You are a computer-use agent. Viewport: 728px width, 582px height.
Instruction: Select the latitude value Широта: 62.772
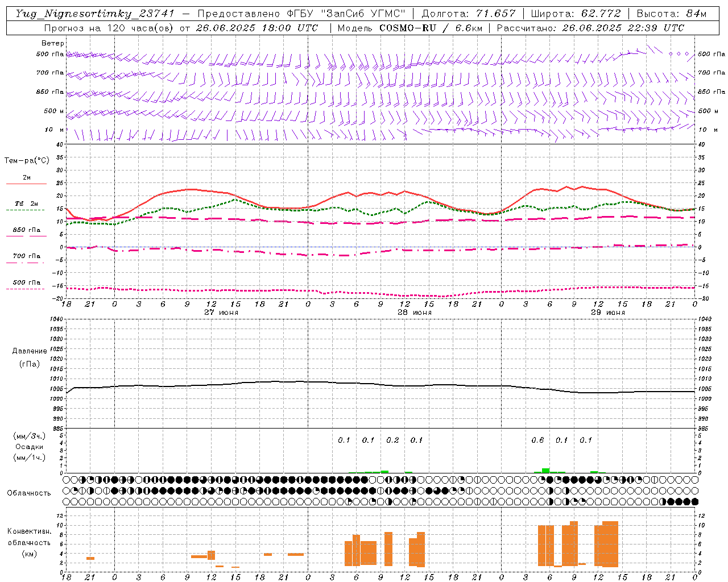point(576,14)
